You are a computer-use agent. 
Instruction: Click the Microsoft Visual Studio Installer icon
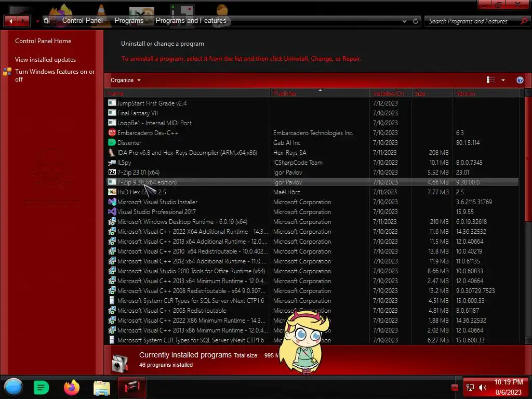(112, 202)
